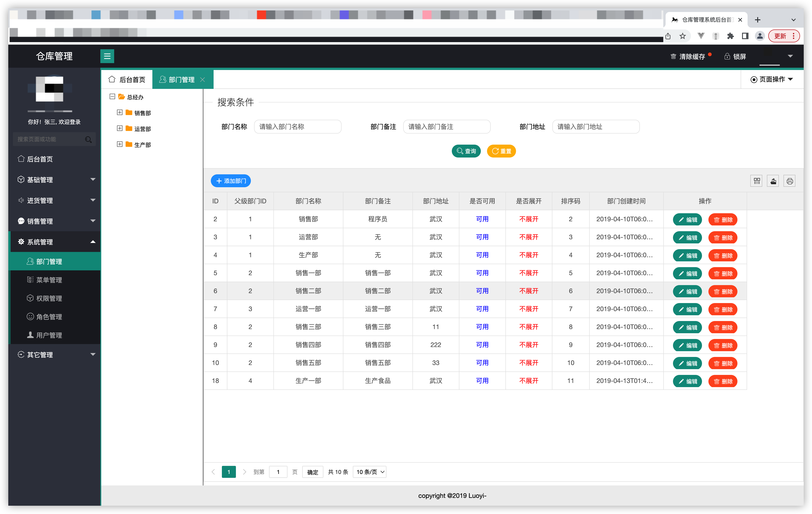The width and height of the screenshot is (812, 514).
Task: Open a new browser tab
Action: coord(758,20)
